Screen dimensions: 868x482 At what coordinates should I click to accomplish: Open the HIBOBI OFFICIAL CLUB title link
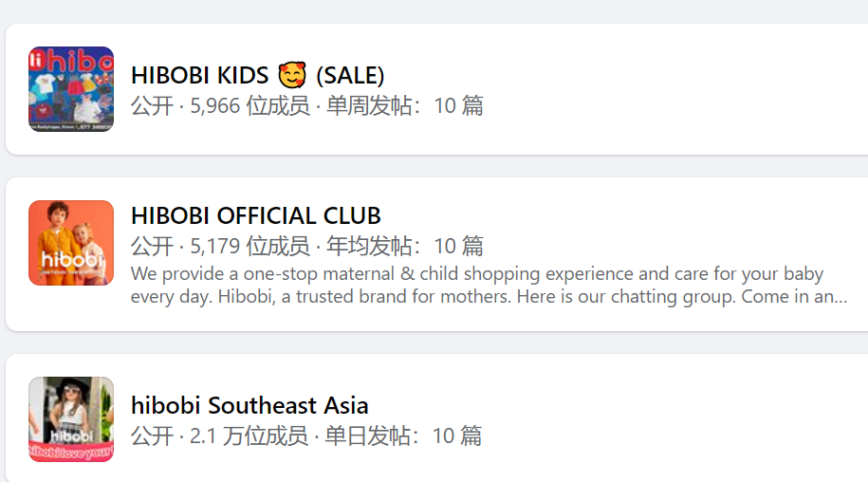[256, 215]
